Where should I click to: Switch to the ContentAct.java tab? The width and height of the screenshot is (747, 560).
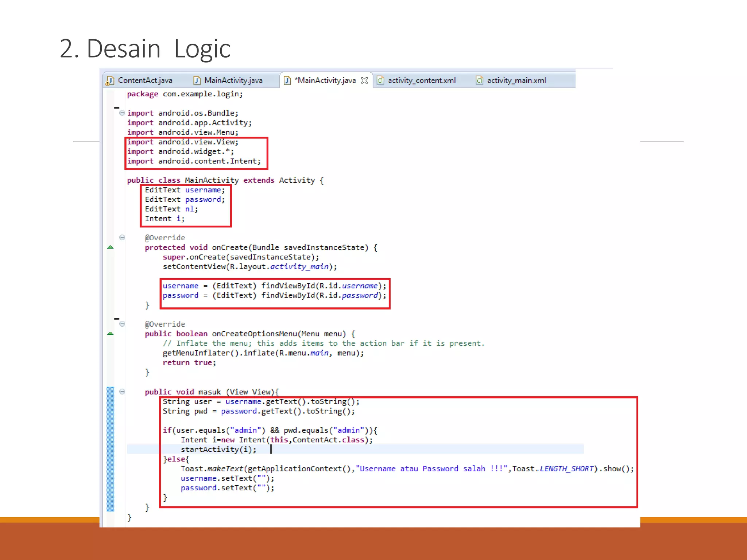coord(145,81)
